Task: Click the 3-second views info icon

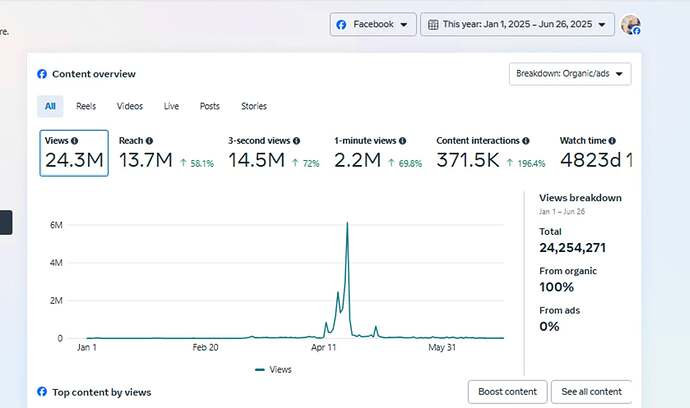Action: tap(296, 141)
